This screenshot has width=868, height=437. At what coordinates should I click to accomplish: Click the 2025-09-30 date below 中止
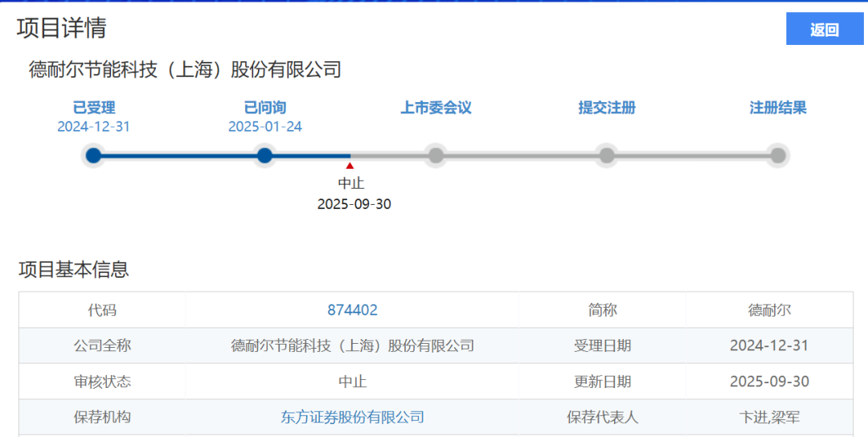354,204
